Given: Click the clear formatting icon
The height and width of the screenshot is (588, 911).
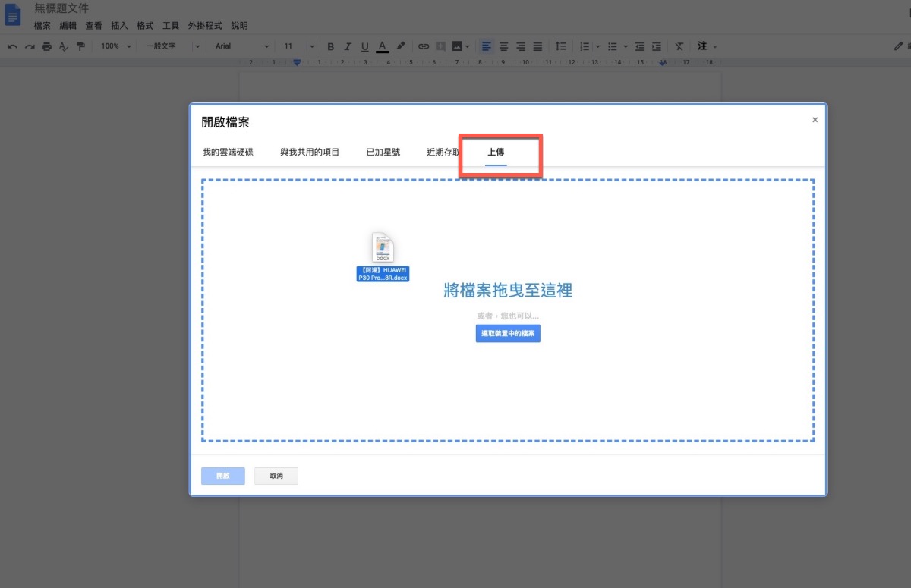Looking at the screenshot, I should (x=679, y=46).
